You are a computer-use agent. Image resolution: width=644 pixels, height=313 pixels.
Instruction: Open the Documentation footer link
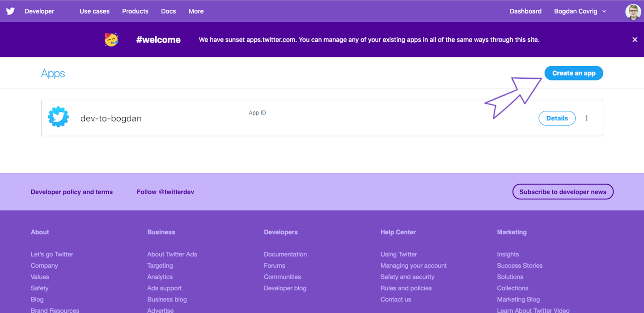point(285,254)
